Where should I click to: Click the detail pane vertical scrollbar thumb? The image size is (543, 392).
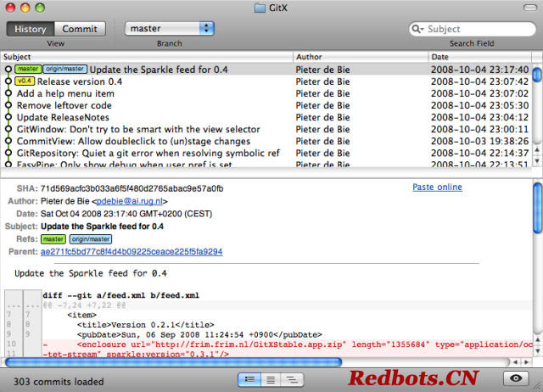click(x=537, y=208)
